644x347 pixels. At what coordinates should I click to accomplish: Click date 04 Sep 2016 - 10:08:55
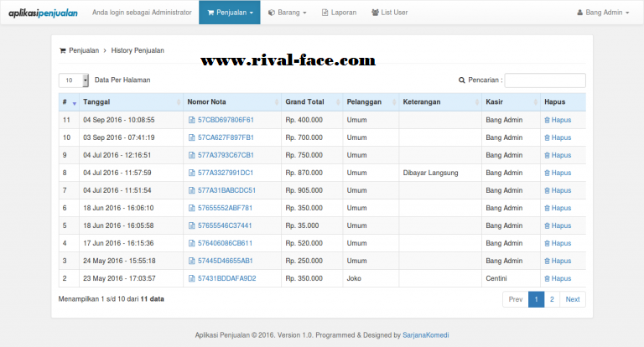(x=119, y=120)
